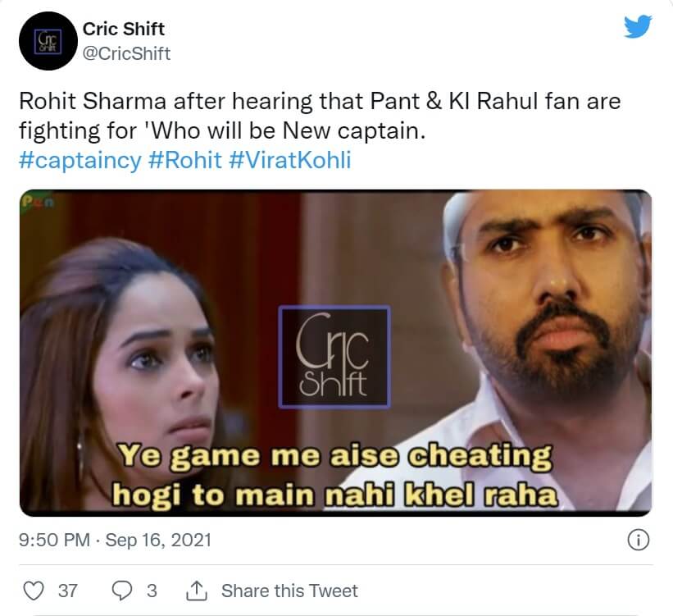
Task: Click the 37 likes count
Action: coord(68,591)
